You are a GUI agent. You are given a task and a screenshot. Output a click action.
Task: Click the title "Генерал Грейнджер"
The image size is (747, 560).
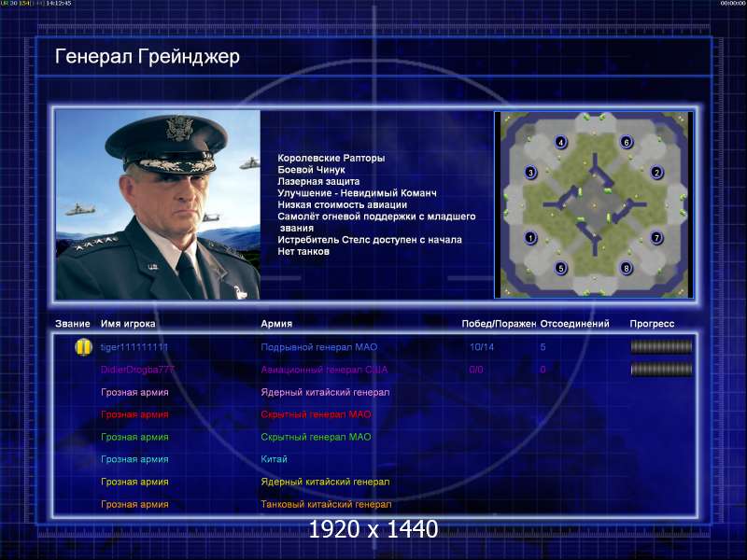[148, 57]
